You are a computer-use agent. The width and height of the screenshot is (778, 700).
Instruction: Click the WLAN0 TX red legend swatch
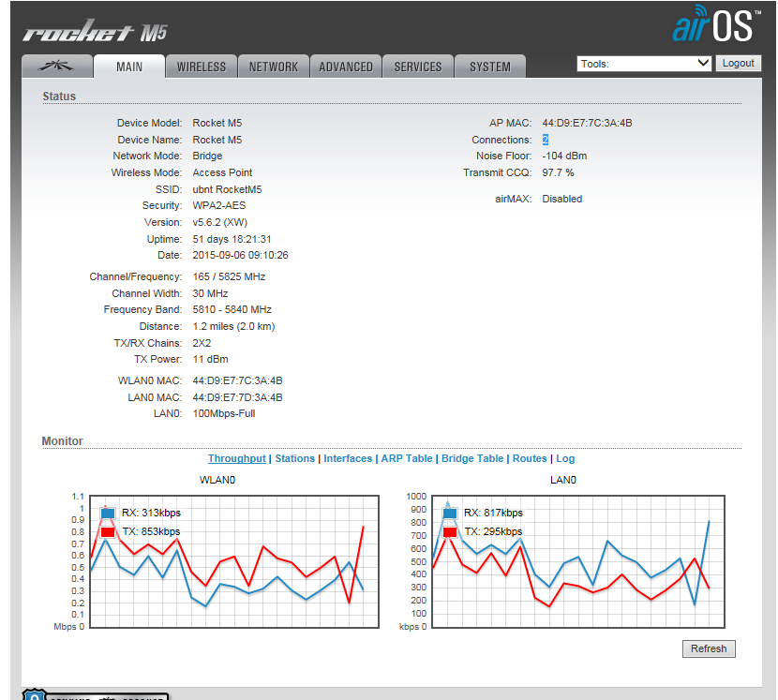108,532
